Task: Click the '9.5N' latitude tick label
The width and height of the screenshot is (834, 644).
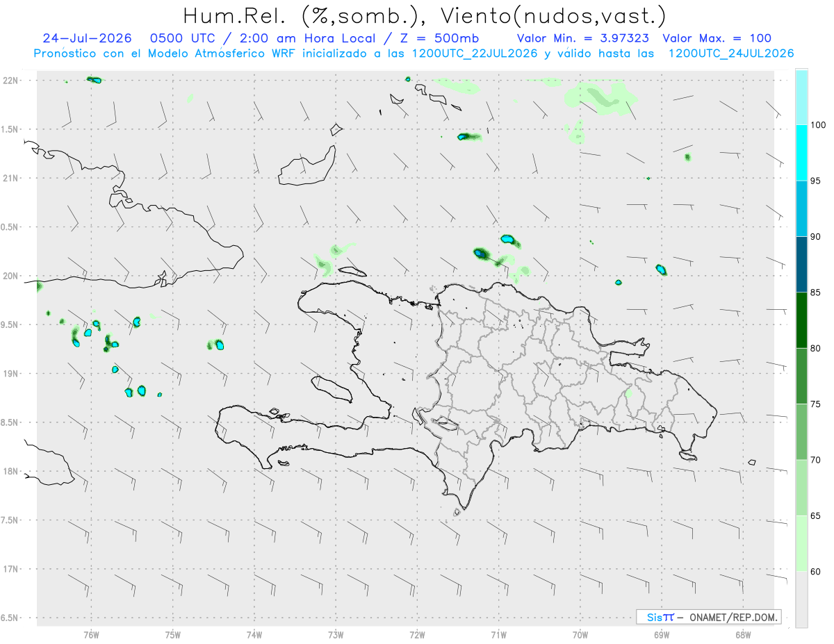Action: [8, 325]
